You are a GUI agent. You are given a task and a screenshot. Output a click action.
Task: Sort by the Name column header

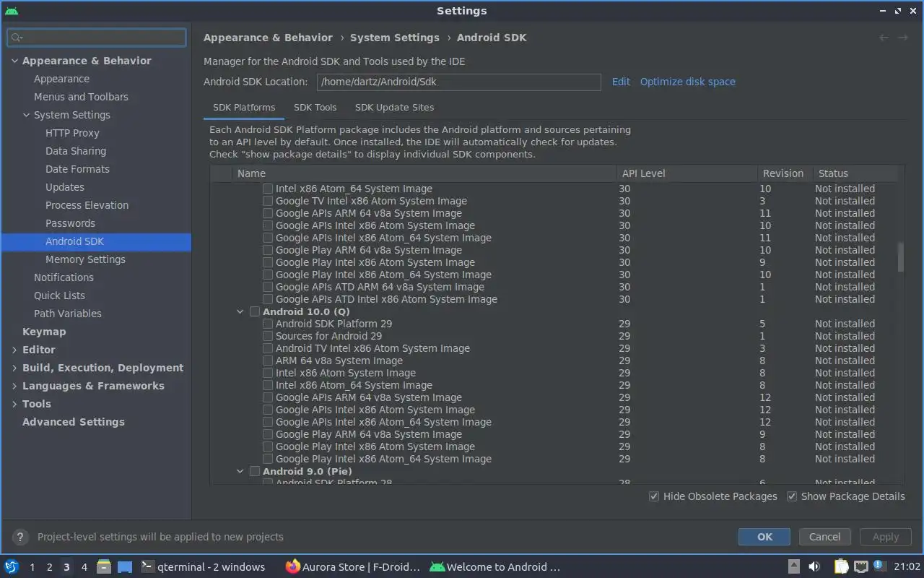click(x=424, y=173)
